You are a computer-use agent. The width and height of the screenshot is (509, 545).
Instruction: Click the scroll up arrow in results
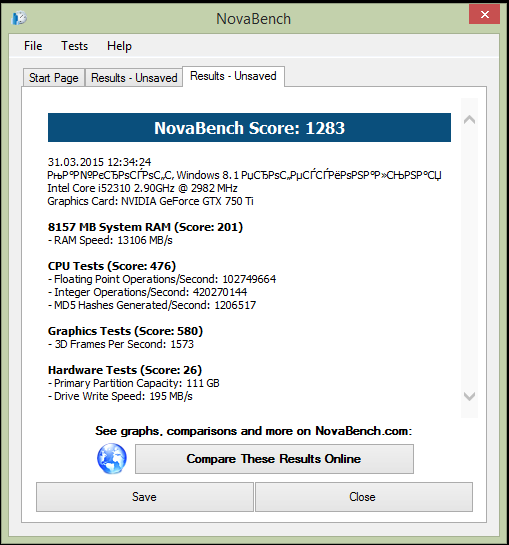pos(469,120)
